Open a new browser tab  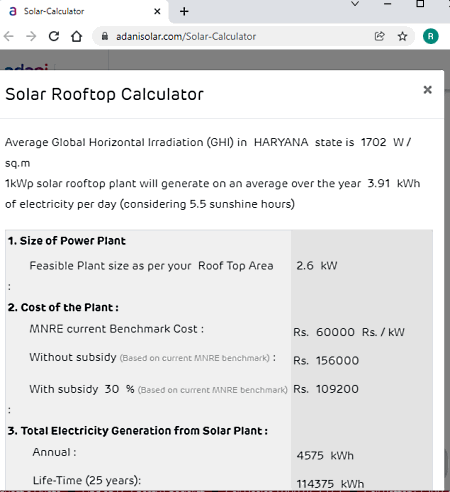pyautogui.click(x=184, y=11)
